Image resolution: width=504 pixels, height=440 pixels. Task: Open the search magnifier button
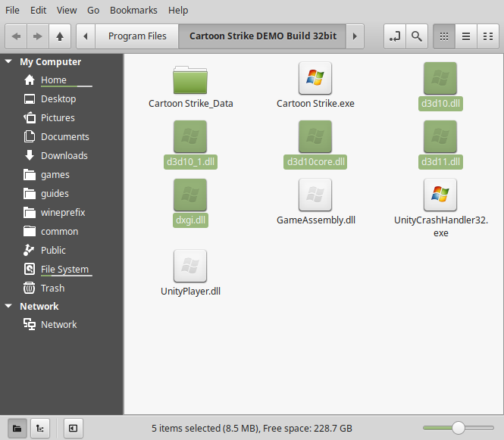(417, 36)
